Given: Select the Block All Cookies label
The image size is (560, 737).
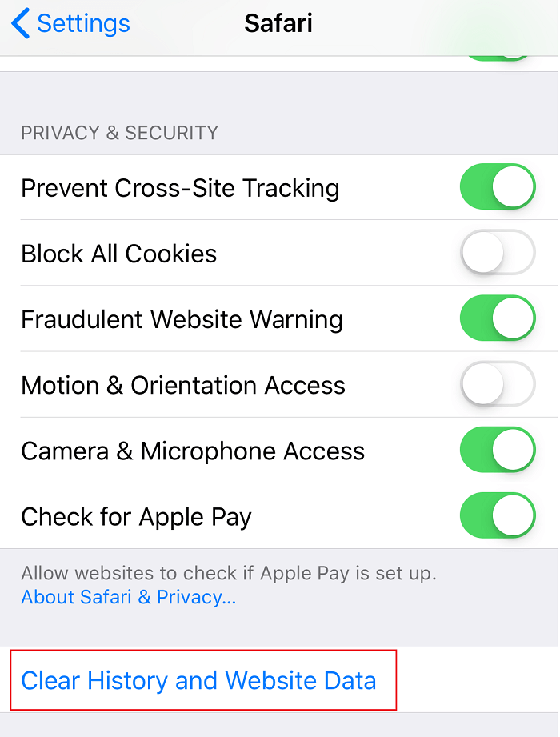Looking at the screenshot, I should point(119,254).
